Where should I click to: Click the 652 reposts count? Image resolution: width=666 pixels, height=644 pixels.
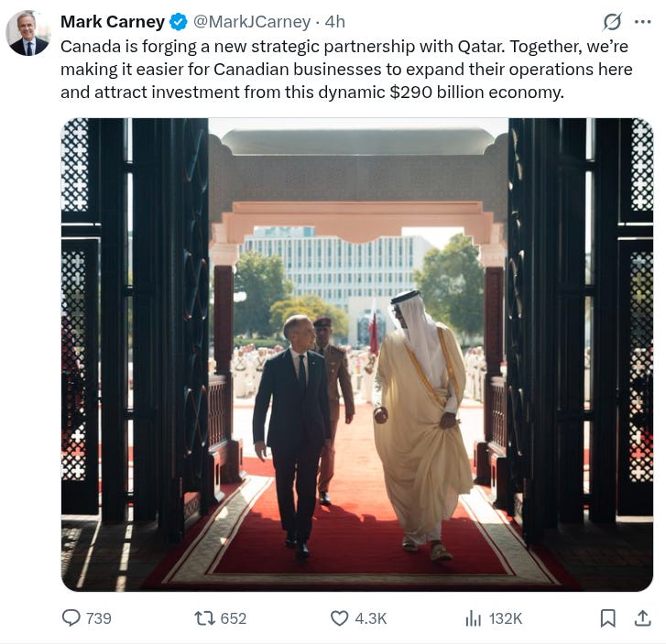tap(234, 618)
